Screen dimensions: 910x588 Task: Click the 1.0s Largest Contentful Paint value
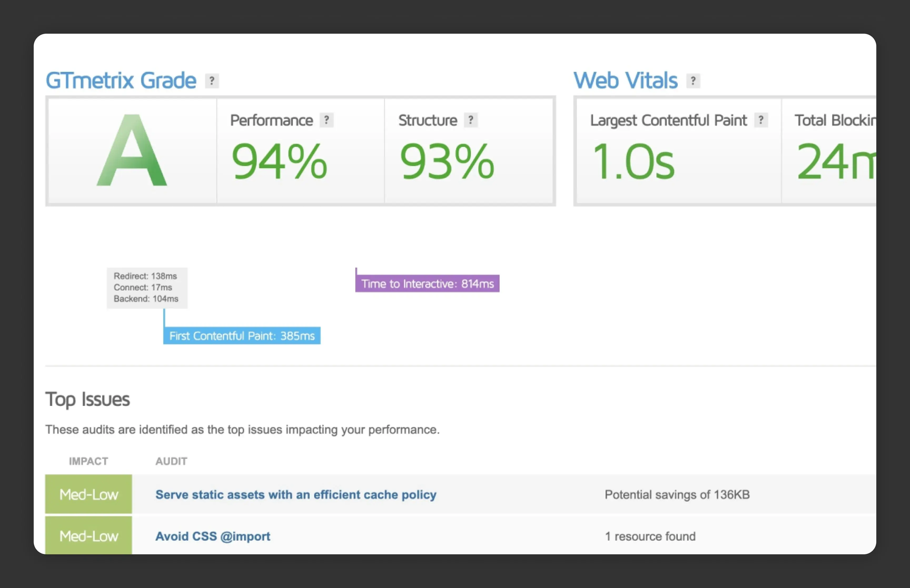[633, 161]
